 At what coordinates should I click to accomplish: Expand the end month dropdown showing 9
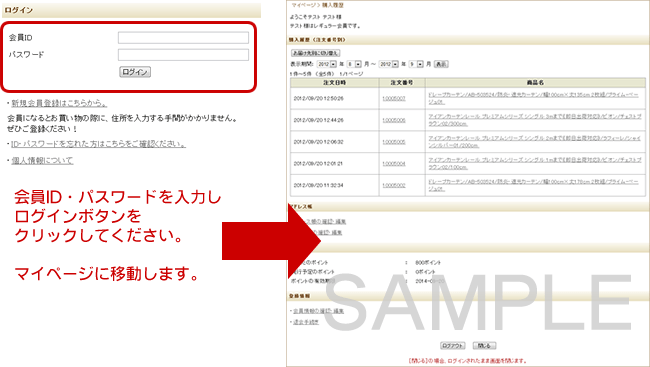416,64
